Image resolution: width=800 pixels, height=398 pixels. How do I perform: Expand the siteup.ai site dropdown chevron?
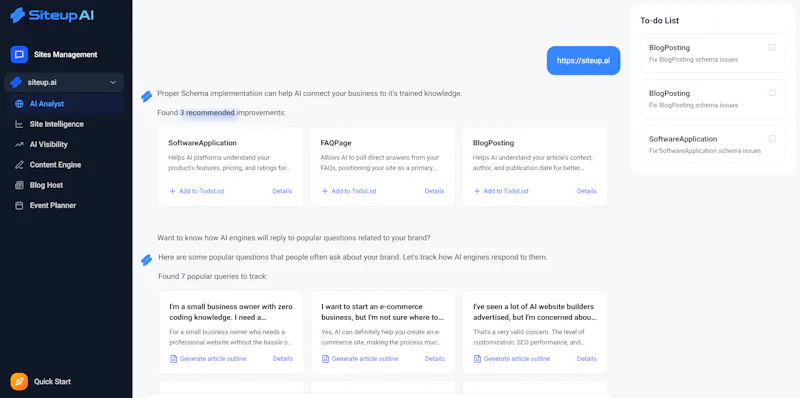pyautogui.click(x=113, y=83)
